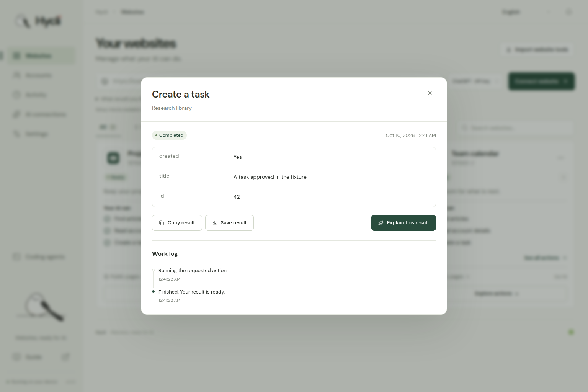Click the Hyci logo in the sidebar
Viewport: 588px width, 392px height.
pyautogui.click(x=38, y=21)
